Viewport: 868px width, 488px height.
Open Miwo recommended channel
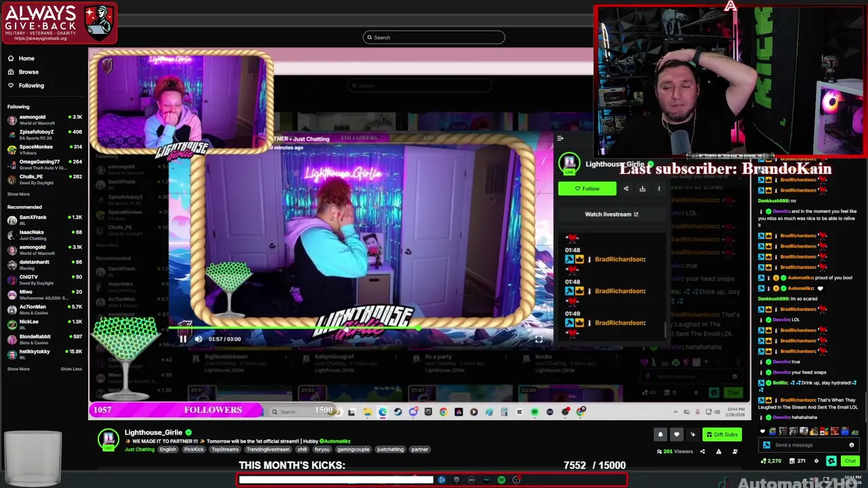[x=44, y=295]
